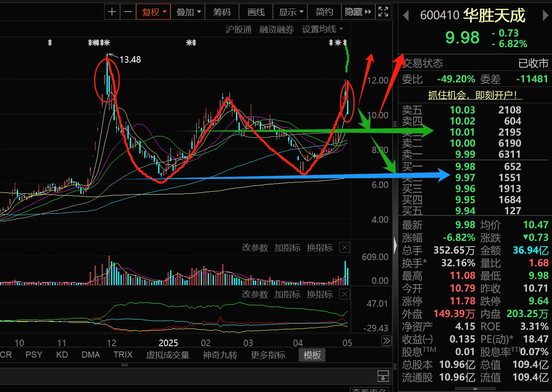Screen dimensions: 552x392
Task: Close the volume indicator panel
Action: [x=345, y=248]
